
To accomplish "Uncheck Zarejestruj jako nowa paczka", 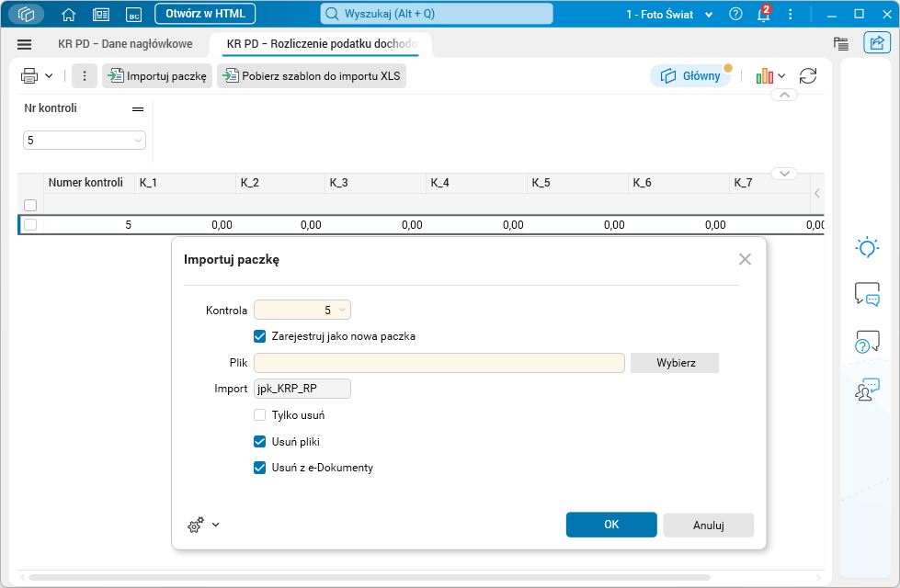I will pyautogui.click(x=260, y=336).
